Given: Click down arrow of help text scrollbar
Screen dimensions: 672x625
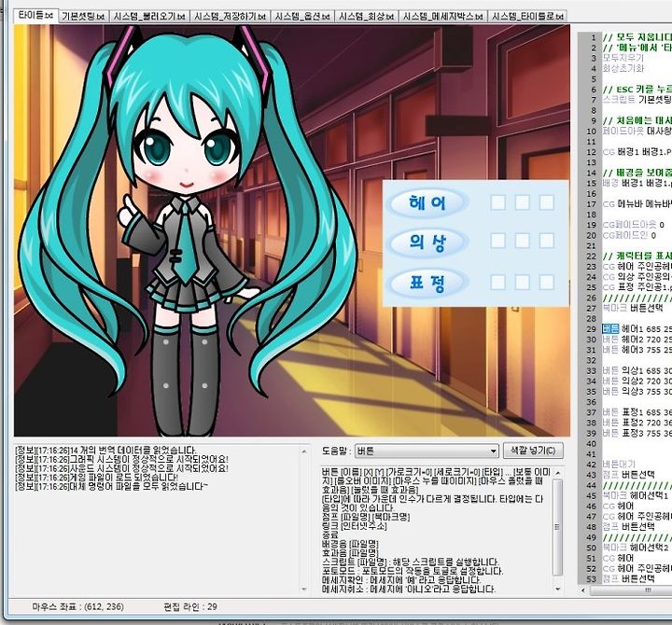Looking at the screenshot, I should point(557,589).
